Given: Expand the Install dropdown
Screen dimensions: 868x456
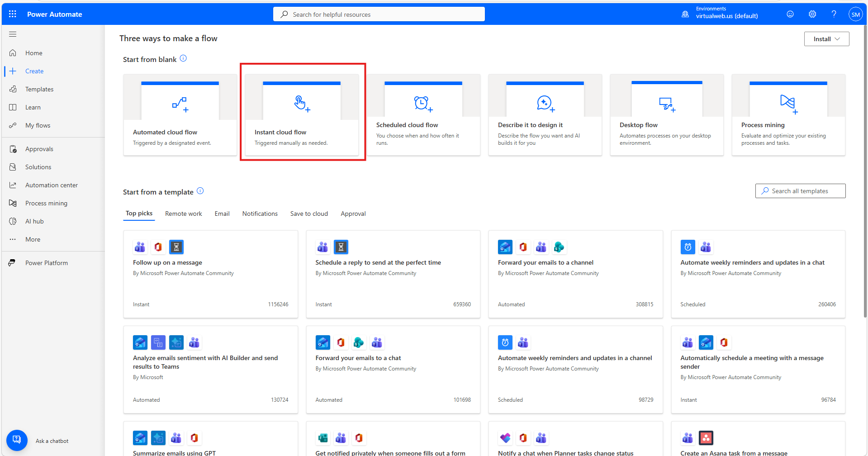Looking at the screenshot, I should point(826,39).
